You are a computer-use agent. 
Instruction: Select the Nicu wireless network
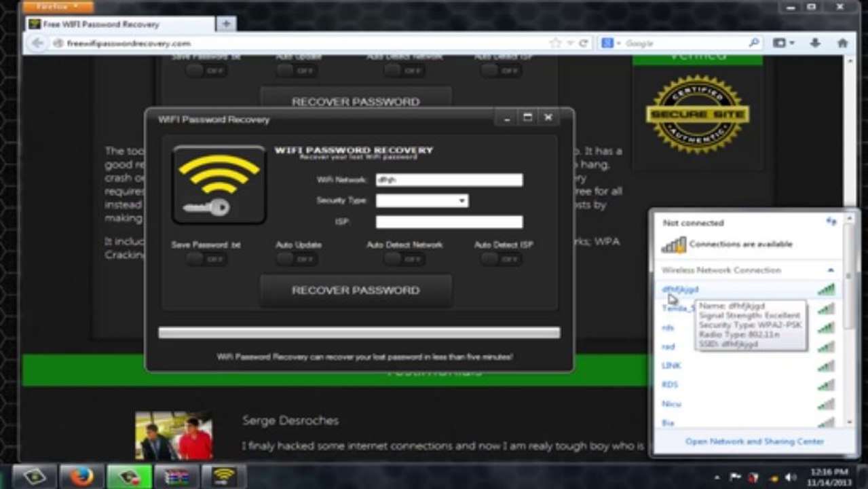749,403
